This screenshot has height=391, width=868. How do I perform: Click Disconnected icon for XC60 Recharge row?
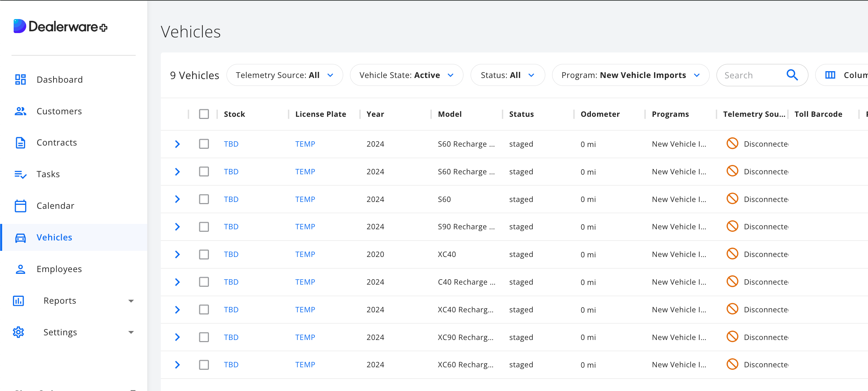(732, 364)
